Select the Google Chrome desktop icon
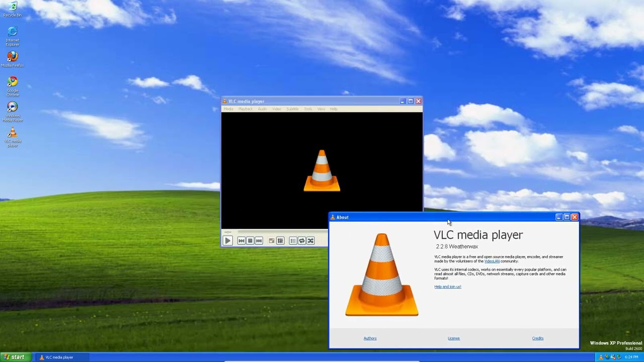The image size is (644, 362). 12,86
